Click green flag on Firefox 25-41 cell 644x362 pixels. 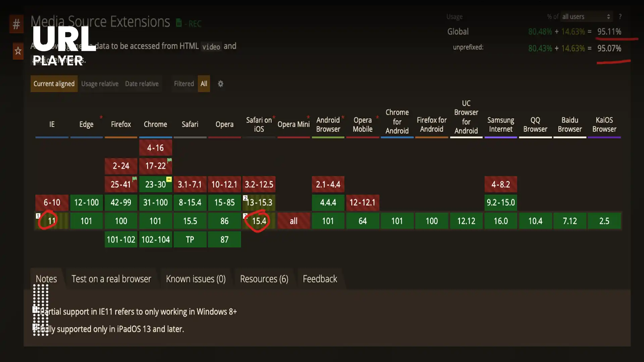pyautogui.click(x=135, y=179)
